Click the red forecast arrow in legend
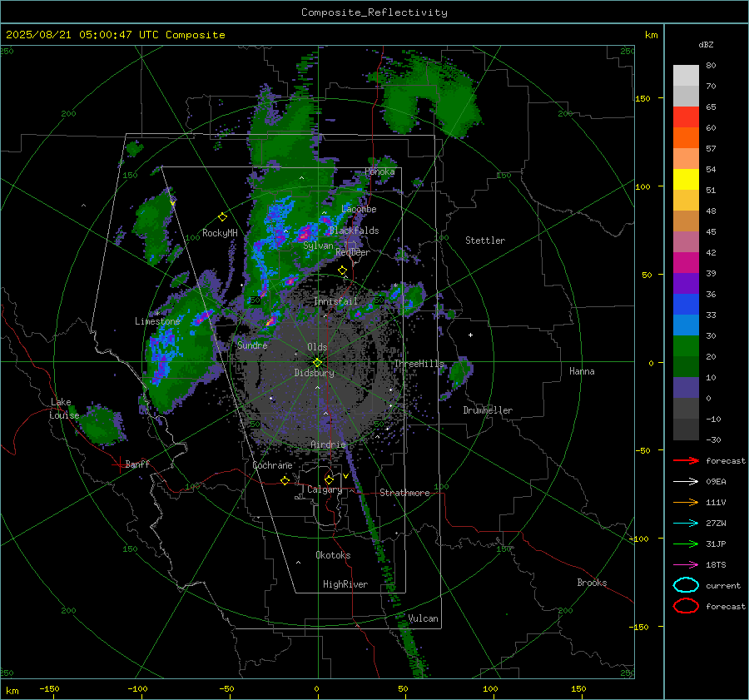Screen dimensions: 749x700 686,460
